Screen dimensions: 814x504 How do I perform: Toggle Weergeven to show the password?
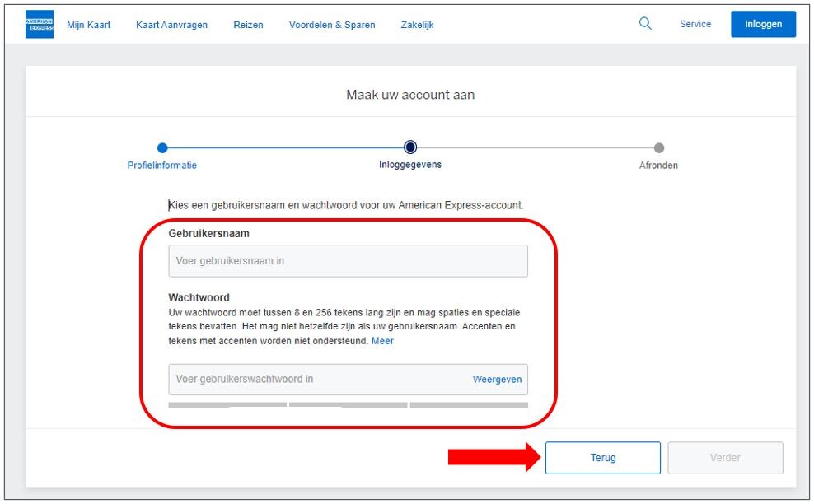[497, 380]
